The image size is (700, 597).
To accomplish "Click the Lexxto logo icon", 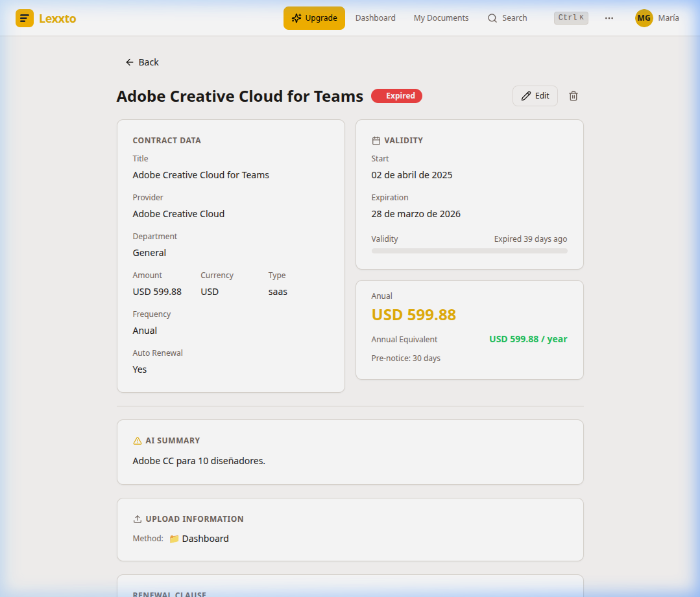I will point(25,18).
